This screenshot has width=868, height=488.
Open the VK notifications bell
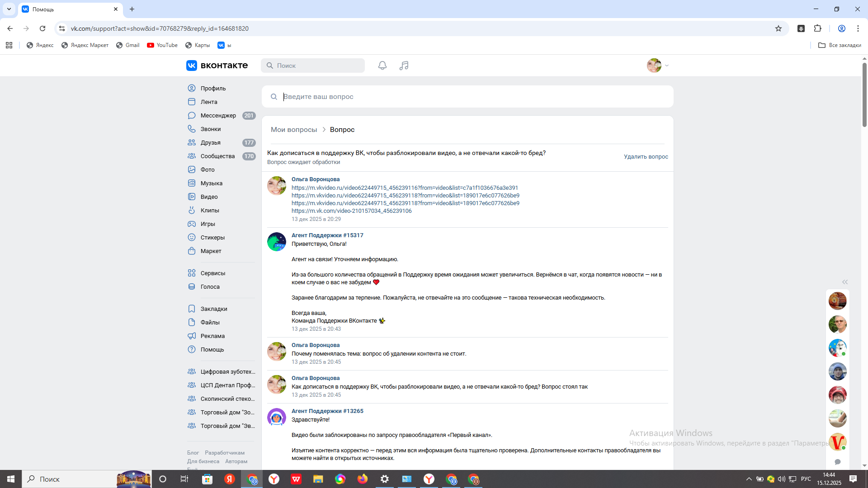coord(382,66)
